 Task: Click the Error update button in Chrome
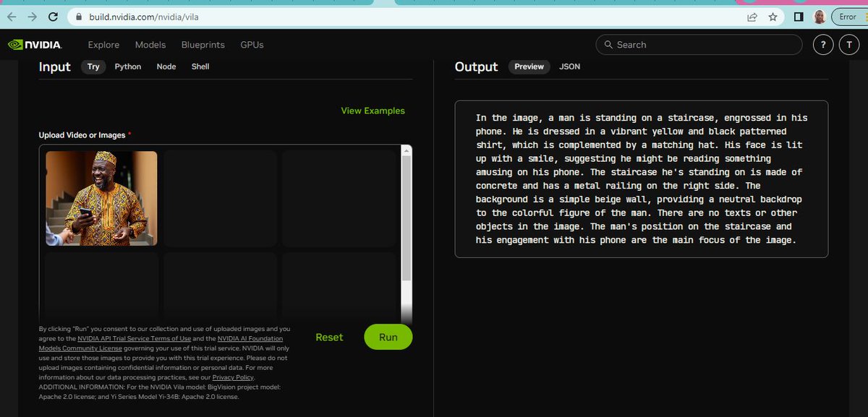point(848,17)
